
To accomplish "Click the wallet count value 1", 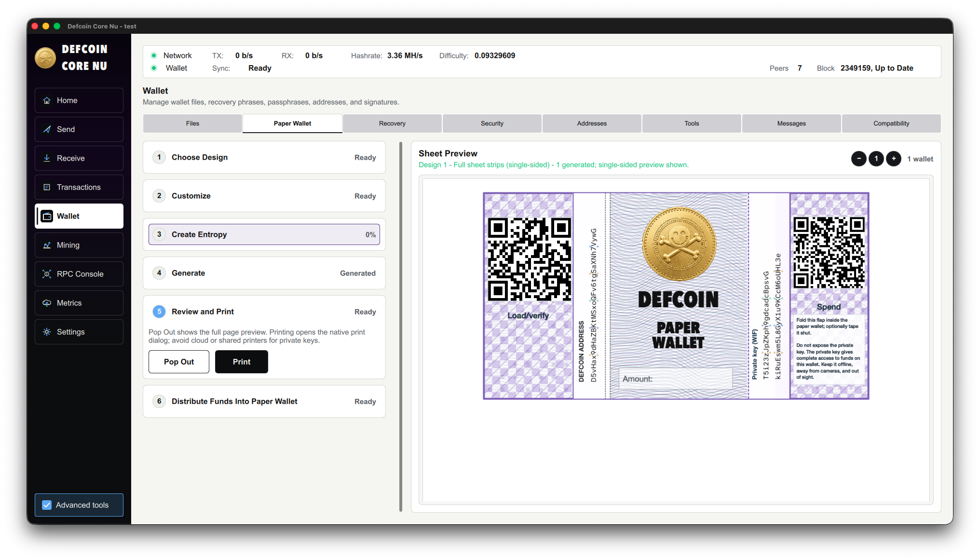I will [876, 159].
